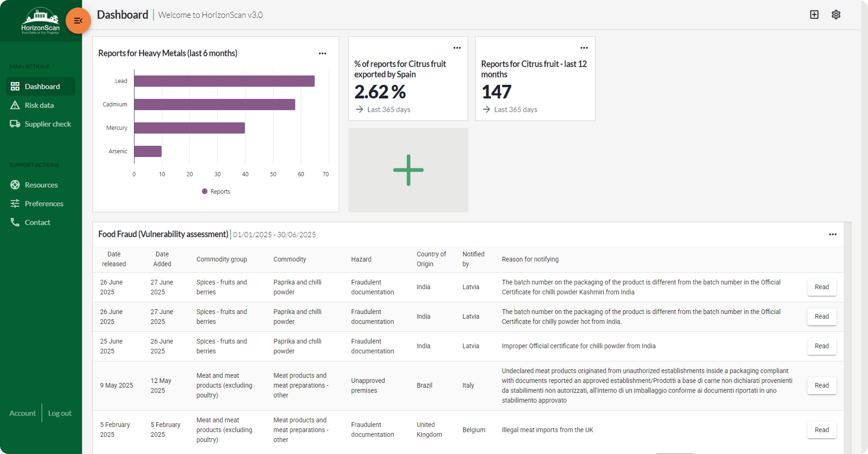Read the Brazil unapproved premises report
This screenshot has width=868, height=454.
point(821,385)
